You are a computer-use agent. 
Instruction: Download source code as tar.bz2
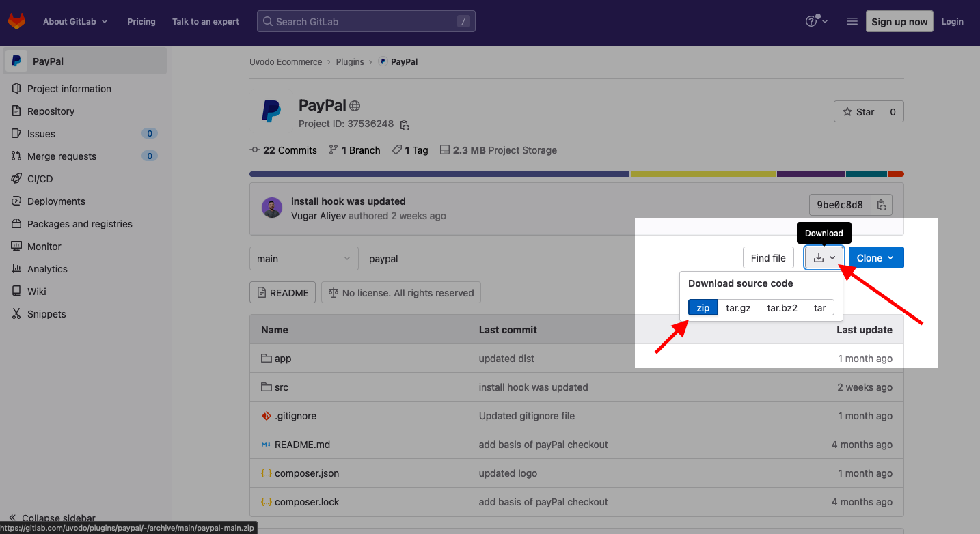(782, 308)
